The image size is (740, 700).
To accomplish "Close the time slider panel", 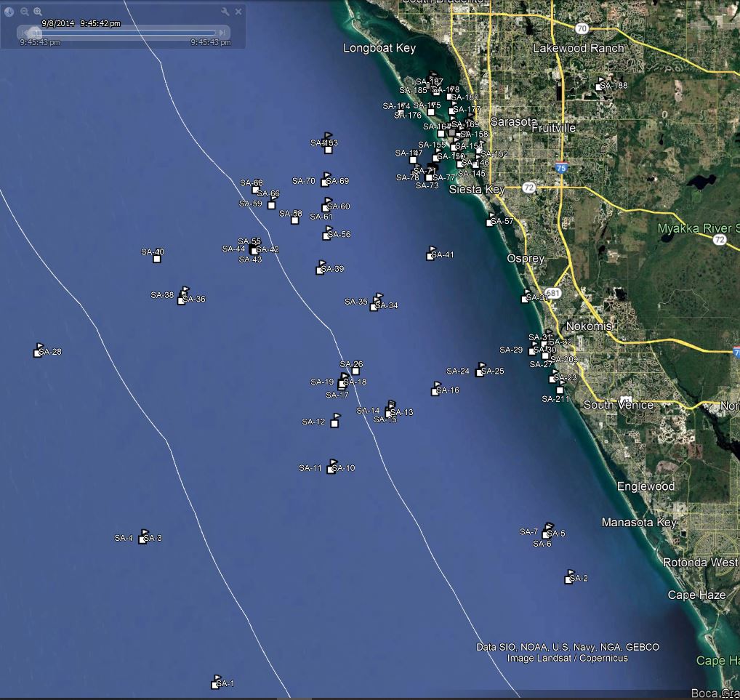I will pyautogui.click(x=238, y=12).
